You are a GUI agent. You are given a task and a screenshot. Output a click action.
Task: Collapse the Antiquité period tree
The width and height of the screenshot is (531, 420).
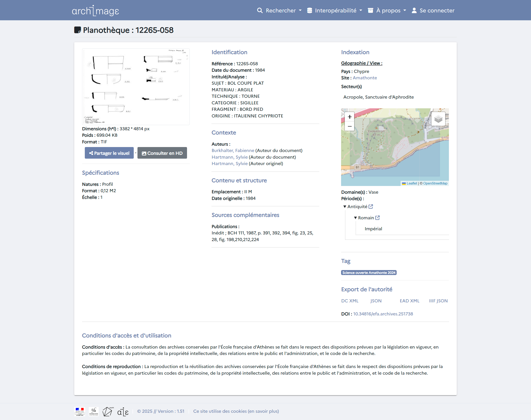click(345, 206)
